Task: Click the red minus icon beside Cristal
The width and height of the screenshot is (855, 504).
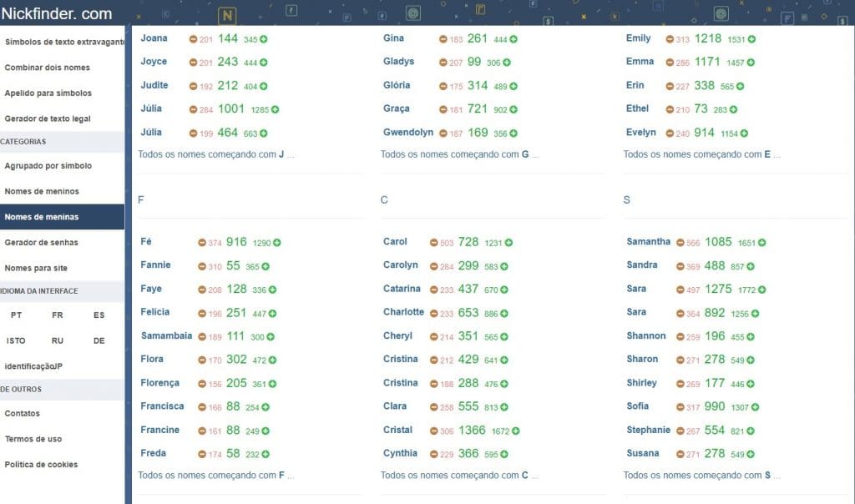Action: click(433, 429)
